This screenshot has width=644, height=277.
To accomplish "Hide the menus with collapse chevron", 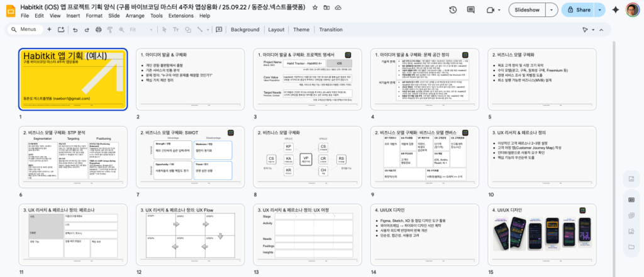I will (x=631, y=30).
